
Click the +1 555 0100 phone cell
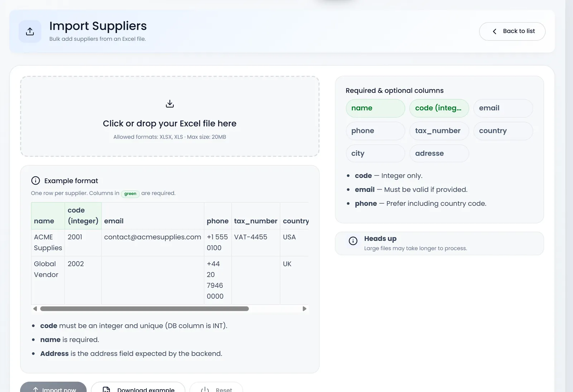click(218, 243)
